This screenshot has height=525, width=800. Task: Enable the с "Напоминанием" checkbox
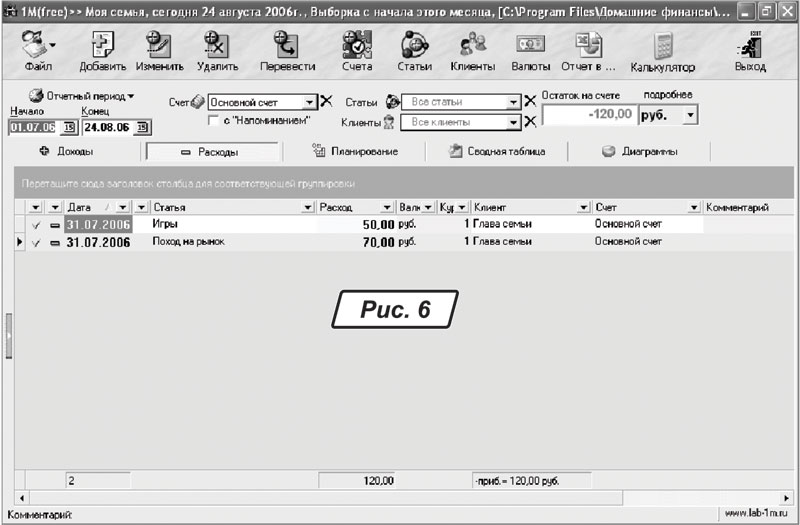coord(213,120)
